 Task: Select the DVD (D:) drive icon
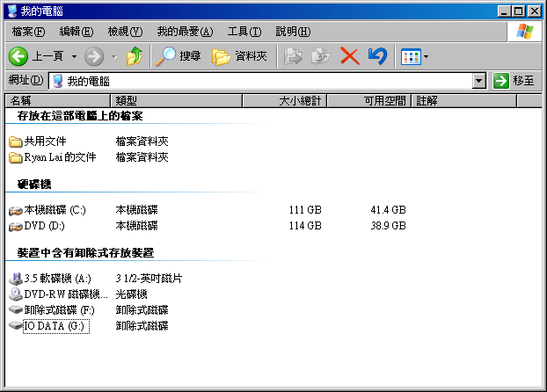15,227
